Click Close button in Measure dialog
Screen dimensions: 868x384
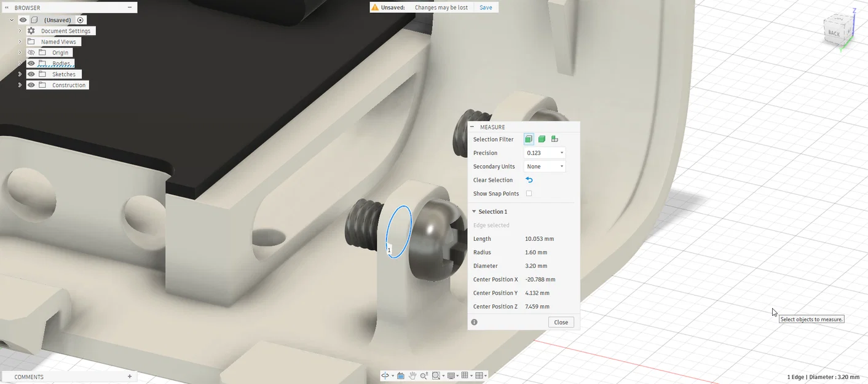561,322
